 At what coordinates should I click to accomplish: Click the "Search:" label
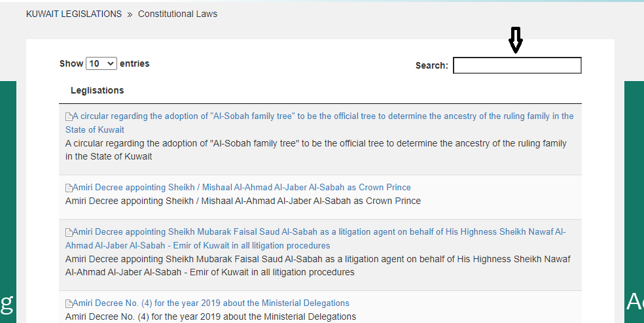[x=432, y=65]
